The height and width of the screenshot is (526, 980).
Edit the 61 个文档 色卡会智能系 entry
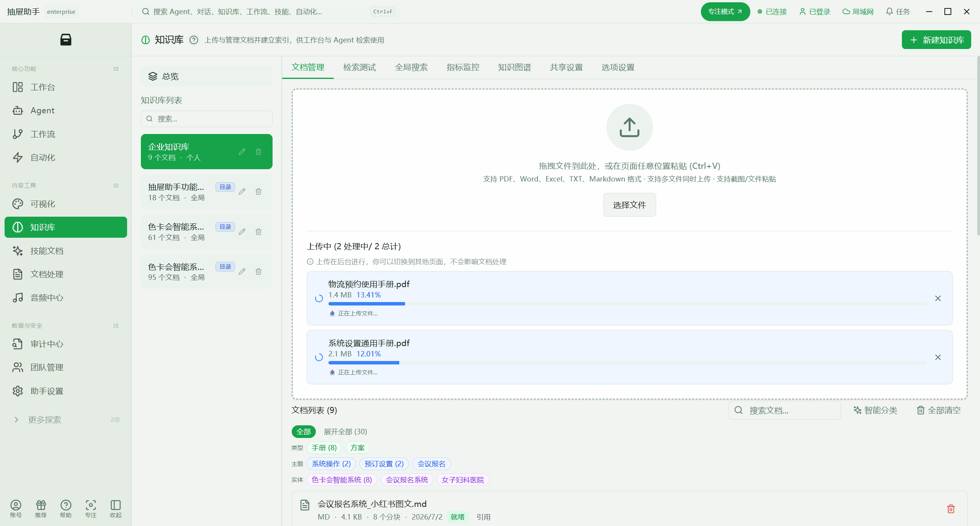pos(242,232)
